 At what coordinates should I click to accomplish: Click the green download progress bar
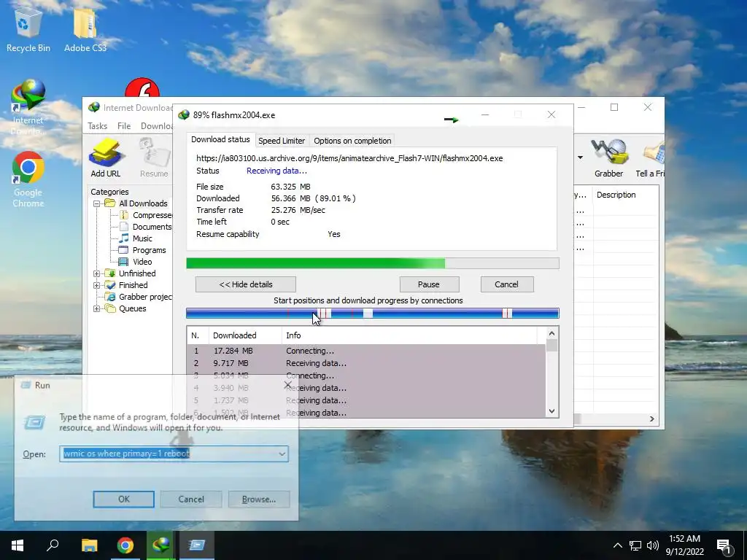(373, 263)
